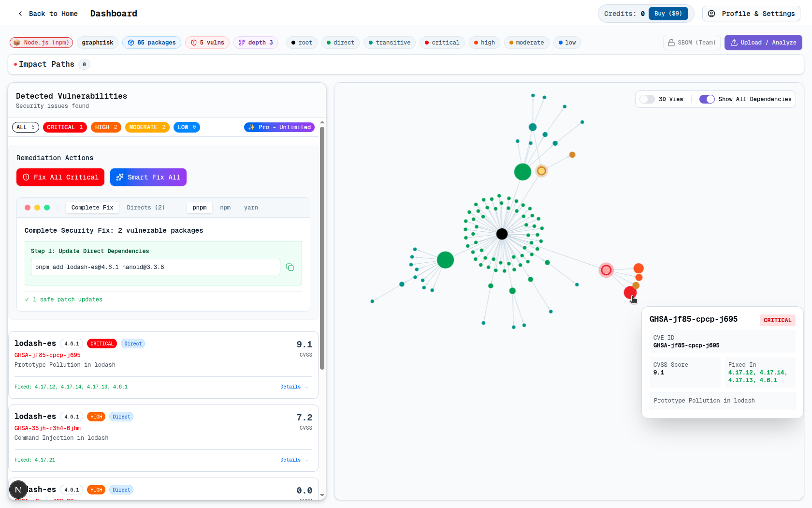This screenshot has height=508, width=812.
Task: Select the pnpm package manager tab
Action: [200, 208]
